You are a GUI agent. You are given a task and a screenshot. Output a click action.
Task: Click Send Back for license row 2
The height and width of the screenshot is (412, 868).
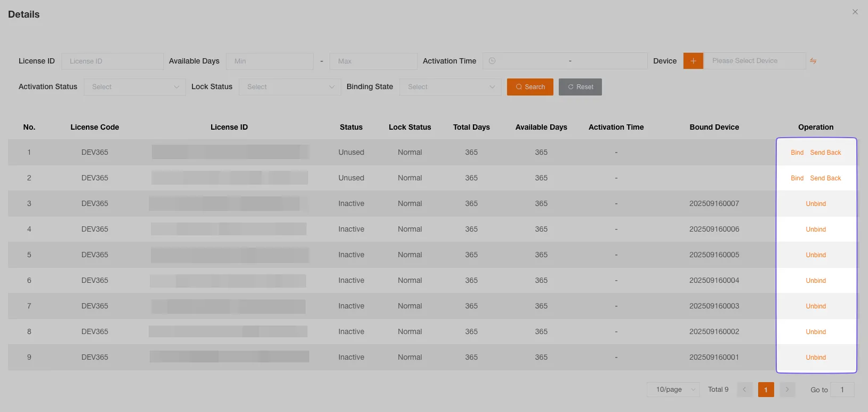coord(825,178)
